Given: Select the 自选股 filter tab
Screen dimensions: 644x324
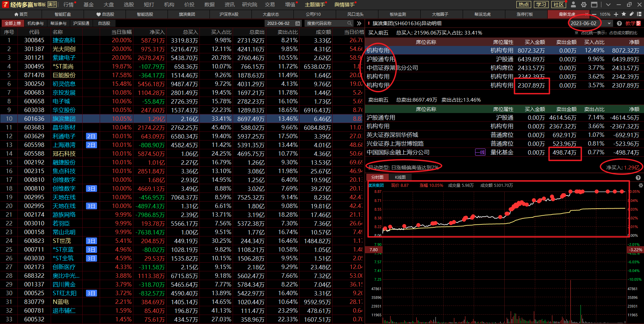Looking at the screenshot, I should point(104,23).
